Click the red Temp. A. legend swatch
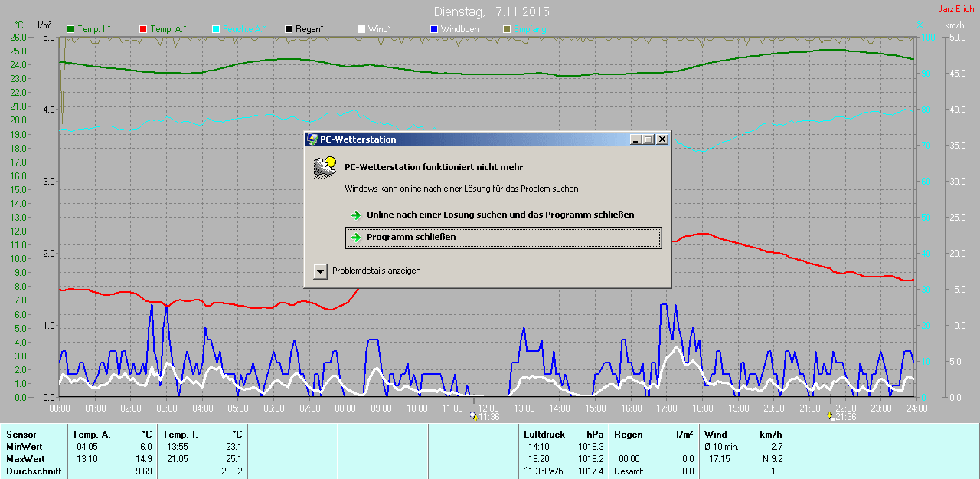 point(143,29)
